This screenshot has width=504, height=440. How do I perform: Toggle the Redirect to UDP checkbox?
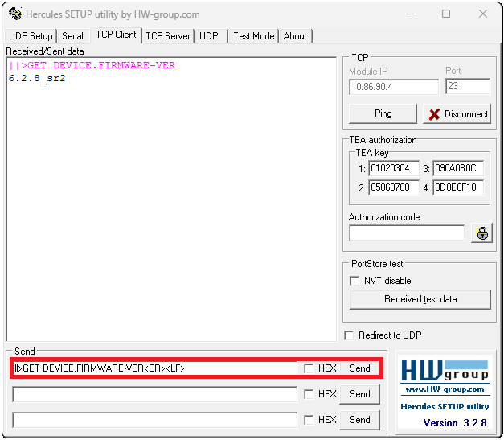click(x=349, y=335)
